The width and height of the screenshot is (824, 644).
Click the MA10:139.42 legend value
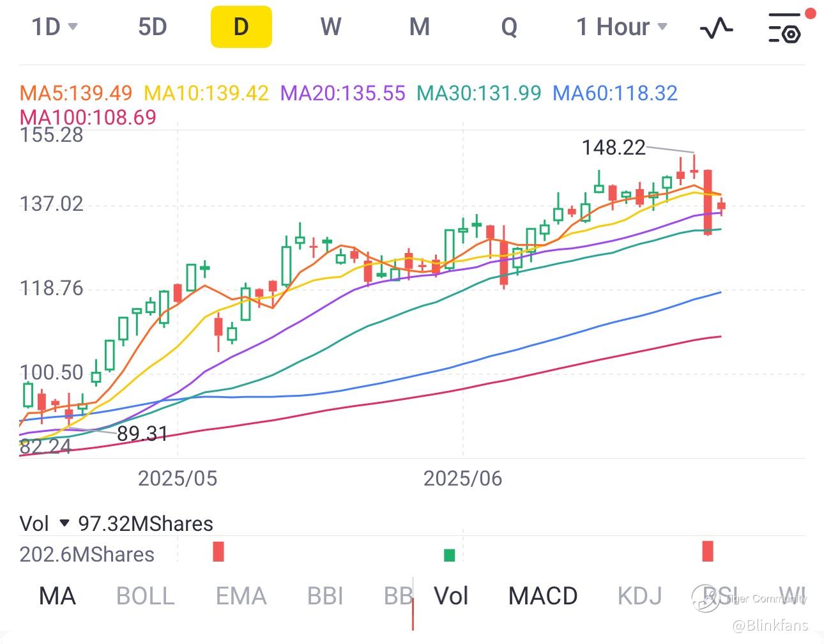(206, 93)
